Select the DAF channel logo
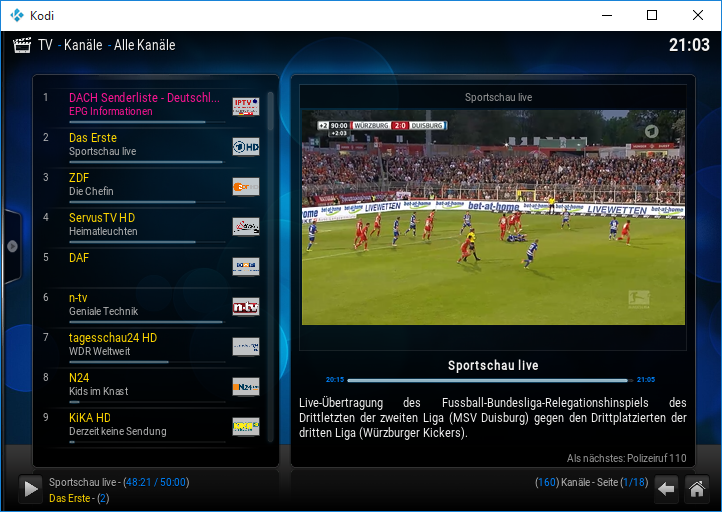This screenshot has width=722, height=512. point(246,267)
